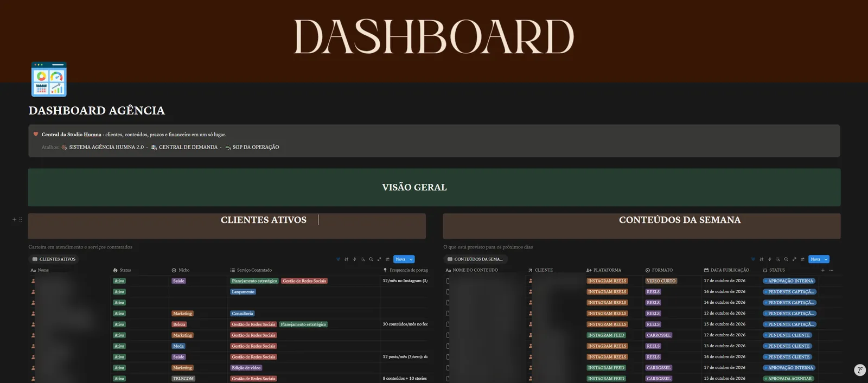Click the CLIENTE column header
868x383 pixels.
click(x=540, y=270)
